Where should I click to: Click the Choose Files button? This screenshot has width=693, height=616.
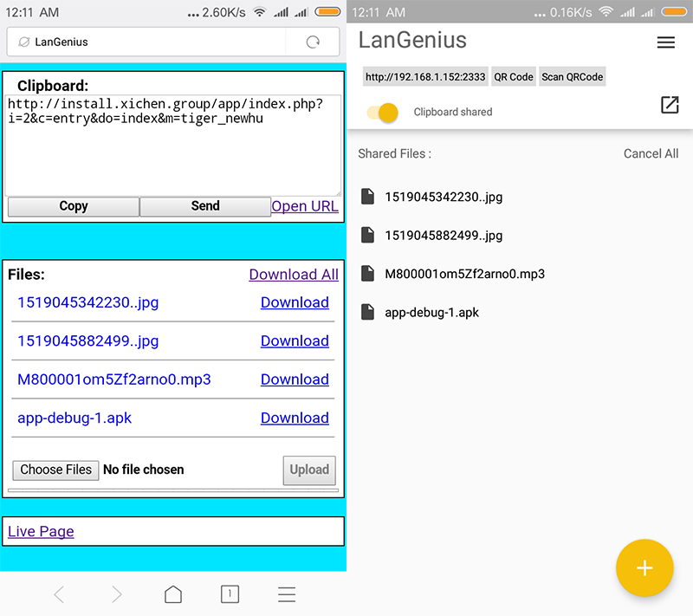tap(55, 470)
